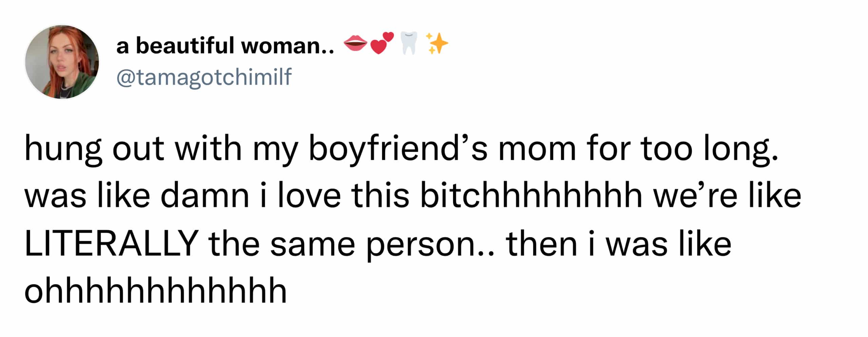This screenshot has height=337, width=868.
Task: Click the sparkles emoji
Action: coord(437,44)
